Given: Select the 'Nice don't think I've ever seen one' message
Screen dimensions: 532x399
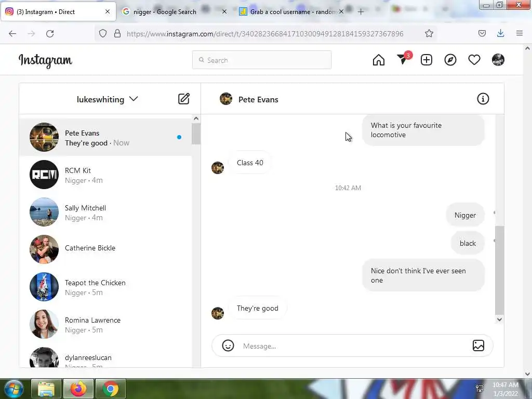Looking at the screenshot, I should coord(423,275).
